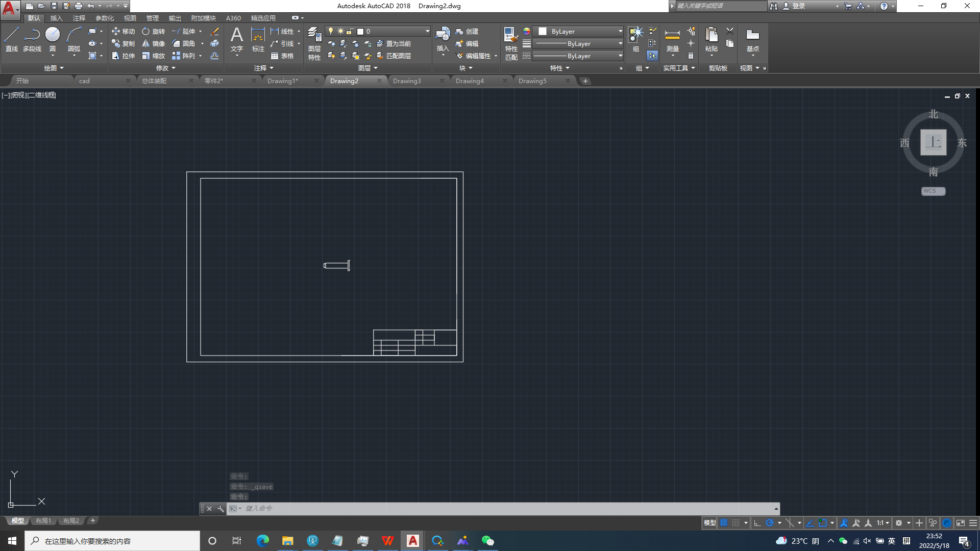Toggle grid display in status bar
The height and width of the screenshot is (551, 980).
(x=724, y=523)
